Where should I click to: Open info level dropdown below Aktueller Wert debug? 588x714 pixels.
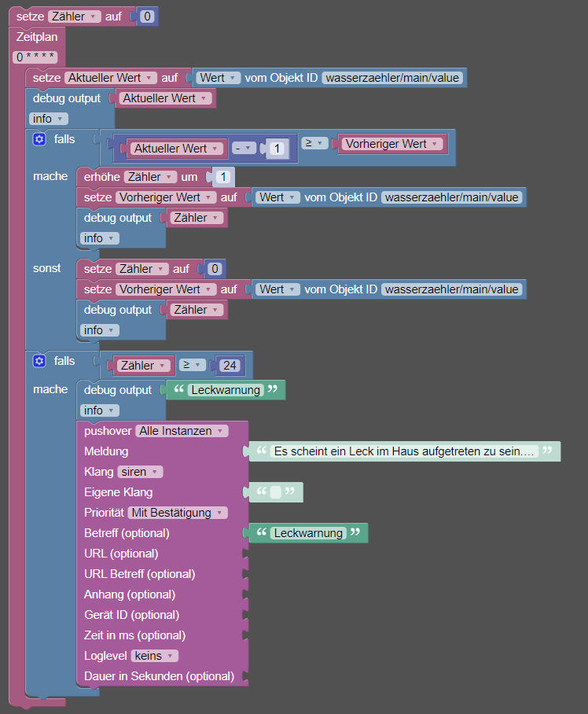click(x=48, y=119)
